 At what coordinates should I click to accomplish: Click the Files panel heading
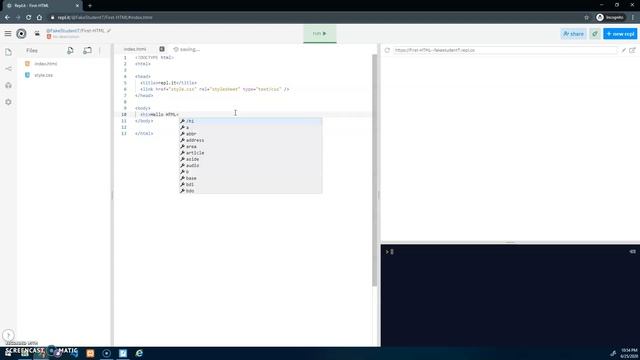point(32,51)
